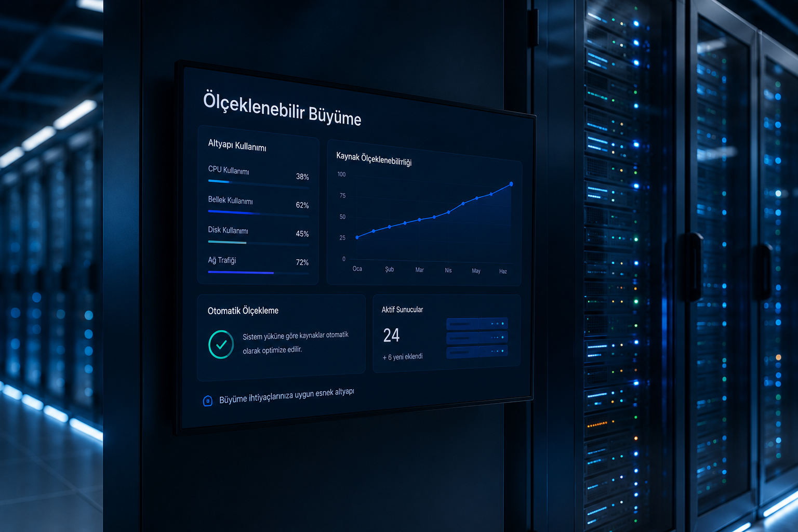Click the Kaynak Ölçeklenebilirliği chart title
Image resolution: width=798 pixels, height=532 pixels.
pos(374,159)
